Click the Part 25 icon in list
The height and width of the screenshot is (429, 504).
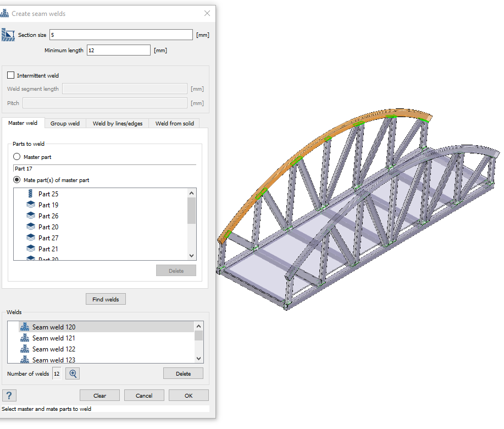[31, 194]
